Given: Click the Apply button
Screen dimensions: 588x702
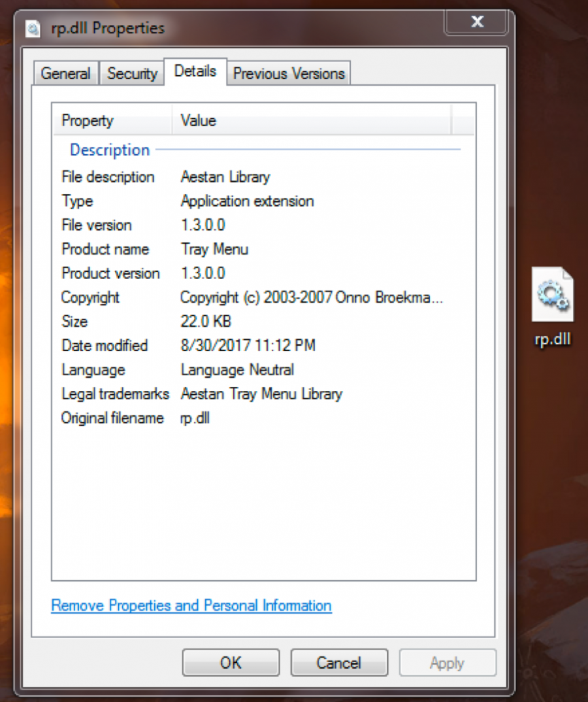Looking at the screenshot, I should pyautogui.click(x=447, y=663).
